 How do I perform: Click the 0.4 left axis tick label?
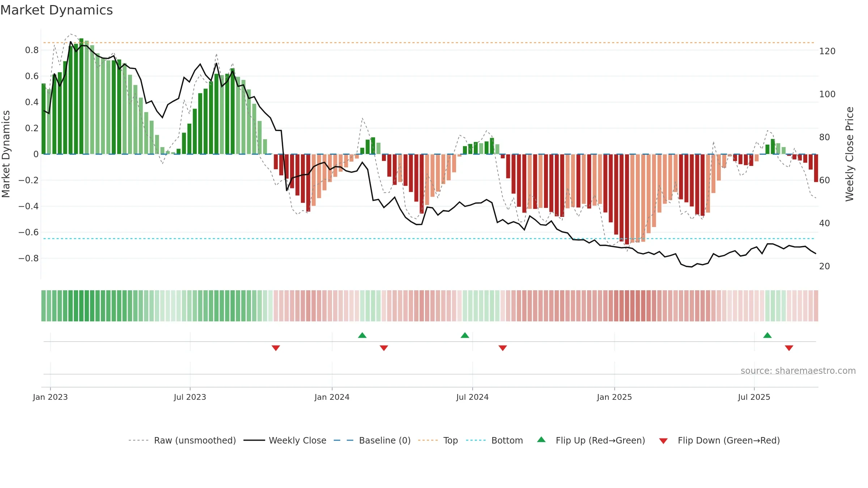pos(32,102)
